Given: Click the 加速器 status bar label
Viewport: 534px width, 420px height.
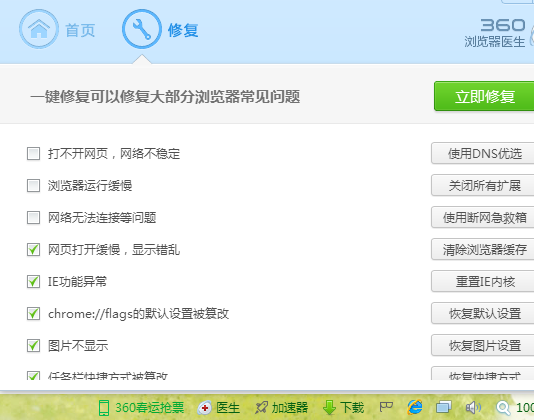Looking at the screenshot, I should click(x=290, y=408).
